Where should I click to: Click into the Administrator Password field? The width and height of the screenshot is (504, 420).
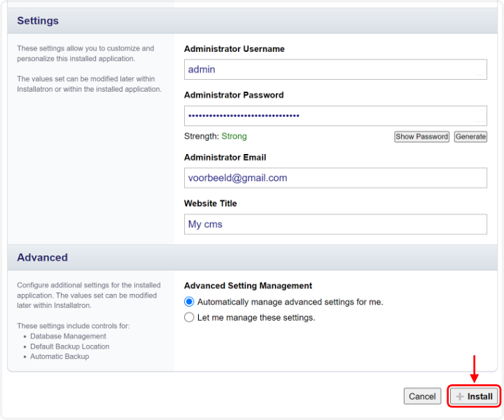point(335,115)
